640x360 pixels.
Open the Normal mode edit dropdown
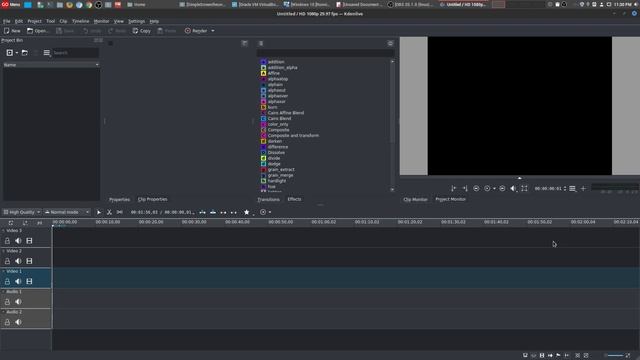coord(67,212)
